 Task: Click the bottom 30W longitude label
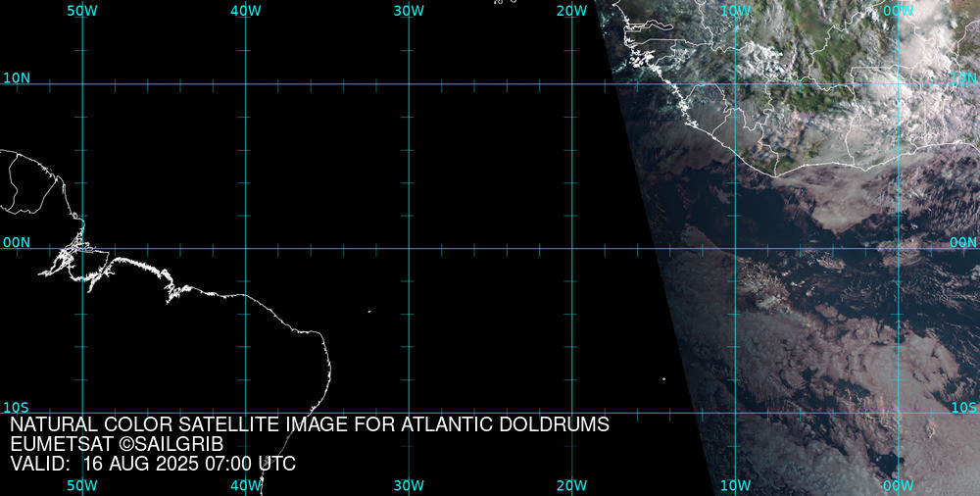click(409, 485)
